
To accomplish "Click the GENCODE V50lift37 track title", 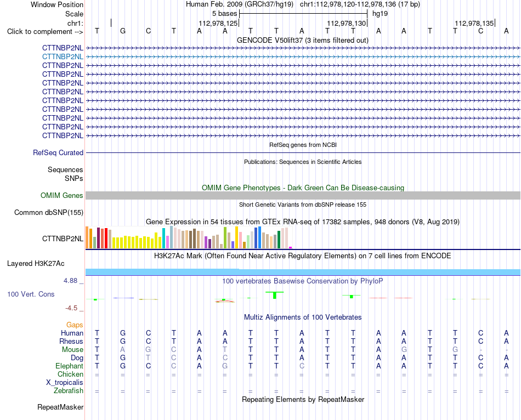I will [302, 40].
